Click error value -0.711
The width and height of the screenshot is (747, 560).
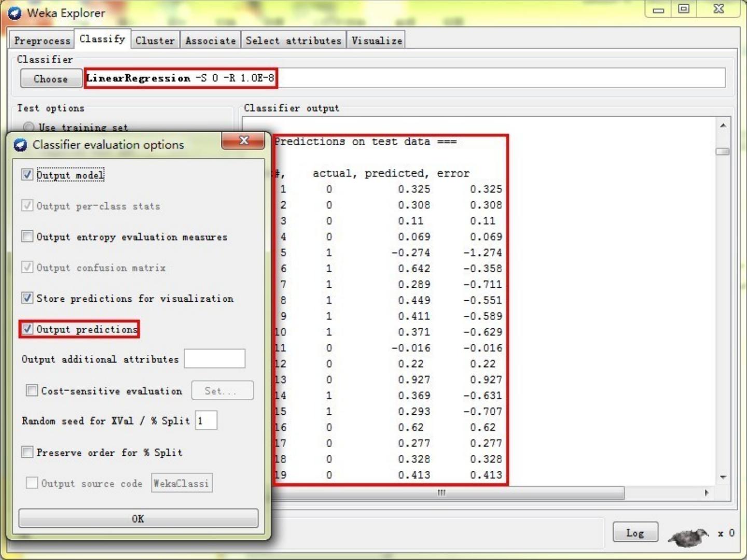482,284
